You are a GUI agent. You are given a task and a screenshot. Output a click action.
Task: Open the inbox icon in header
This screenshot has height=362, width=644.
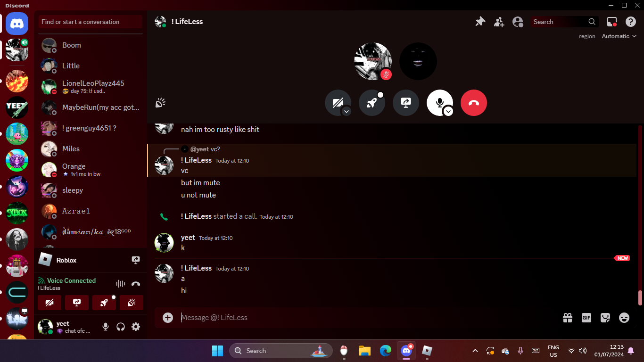point(612,22)
